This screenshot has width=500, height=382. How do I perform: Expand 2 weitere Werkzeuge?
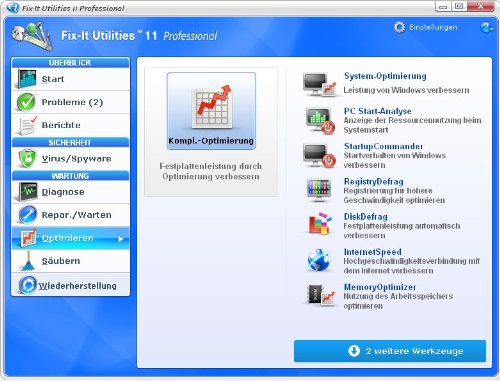pyautogui.click(x=390, y=351)
